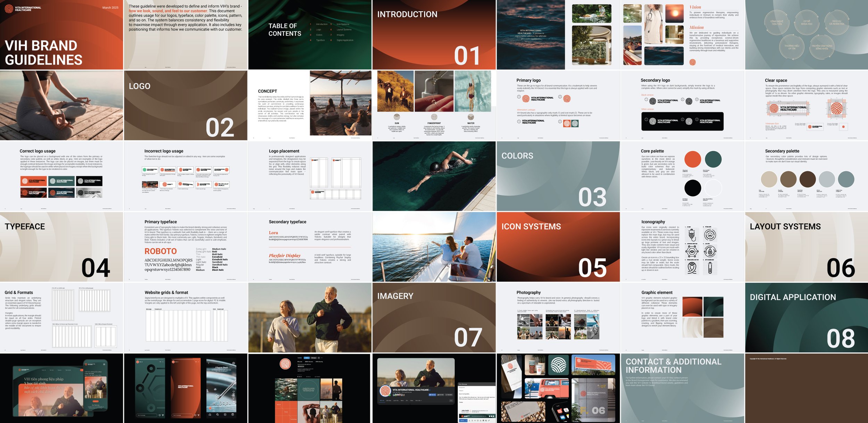Select the Website grids & format slide
The width and height of the screenshot is (868, 423).
[185, 318]
